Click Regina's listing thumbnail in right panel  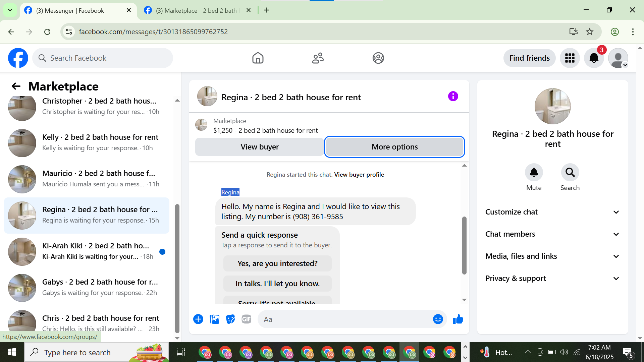(x=552, y=106)
